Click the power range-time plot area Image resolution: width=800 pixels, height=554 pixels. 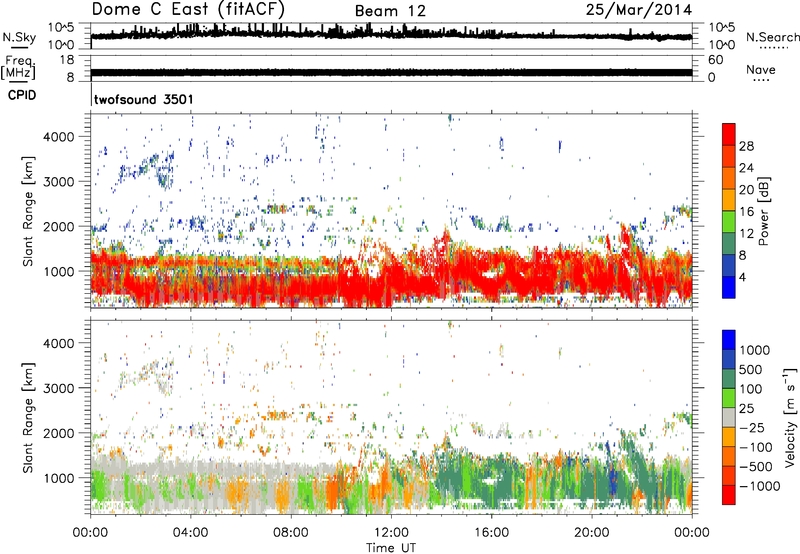[x=391, y=211]
